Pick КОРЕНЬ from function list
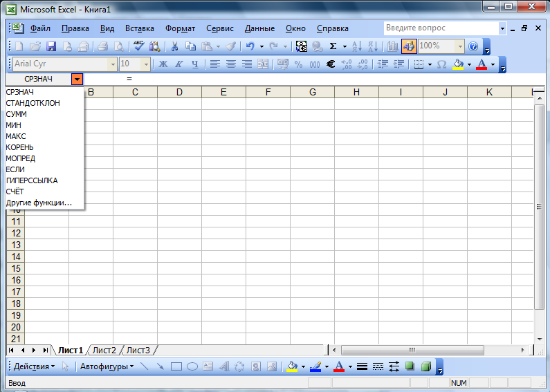The width and height of the screenshot is (550, 392). (x=44, y=148)
